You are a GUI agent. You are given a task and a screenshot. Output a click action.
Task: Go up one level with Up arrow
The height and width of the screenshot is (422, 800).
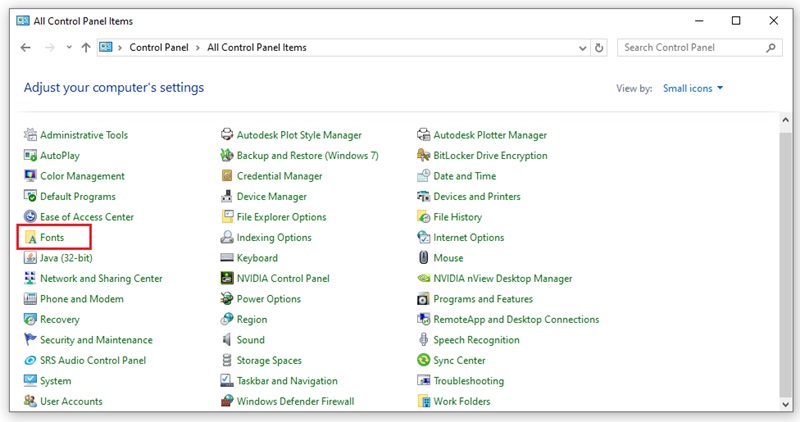click(x=86, y=47)
